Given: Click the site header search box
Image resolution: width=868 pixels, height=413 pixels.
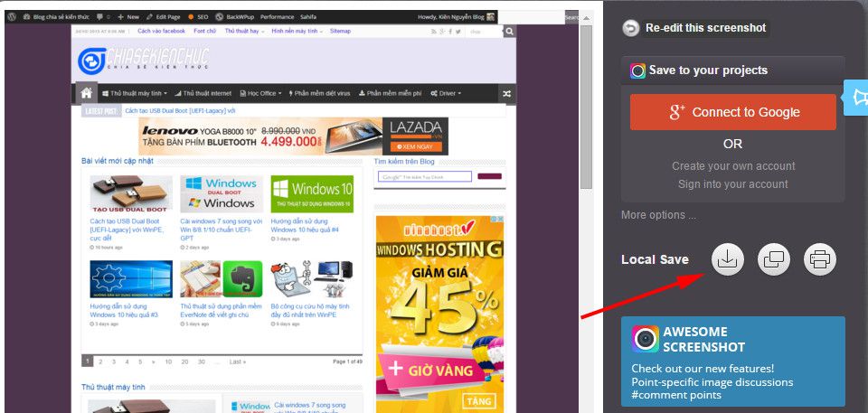Looking at the screenshot, I should [x=483, y=32].
